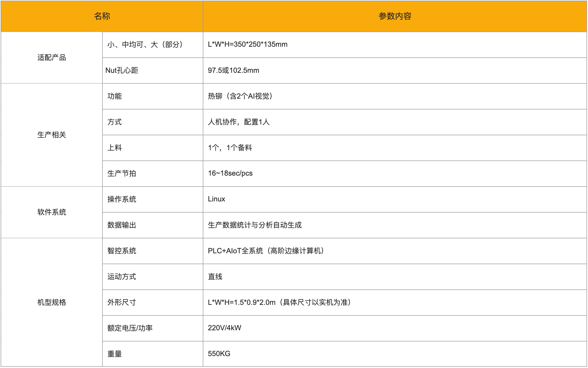Select the 97.5或102.5mm value cell

(x=233, y=71)
